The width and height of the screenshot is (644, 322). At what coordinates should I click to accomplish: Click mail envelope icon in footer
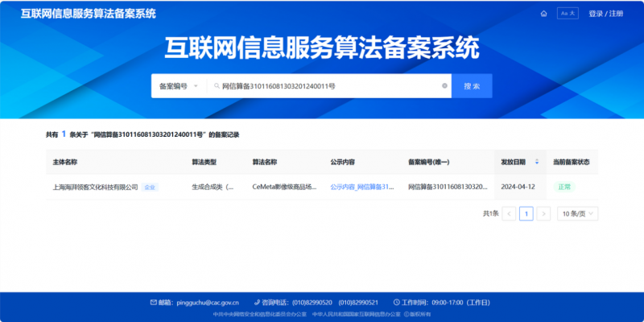click(154, 303)
